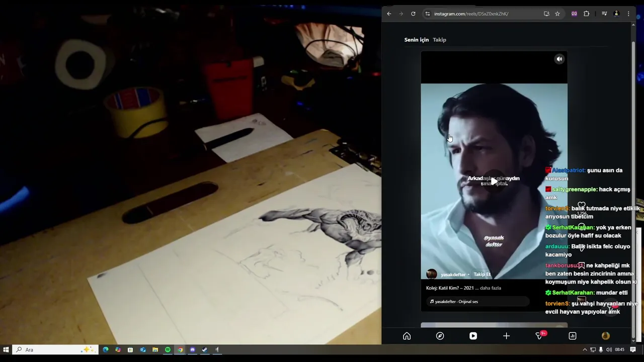The height and width of the screenshot is (362, 644).
Task: Open yasakdefter profile avatar
Action: 432,274
